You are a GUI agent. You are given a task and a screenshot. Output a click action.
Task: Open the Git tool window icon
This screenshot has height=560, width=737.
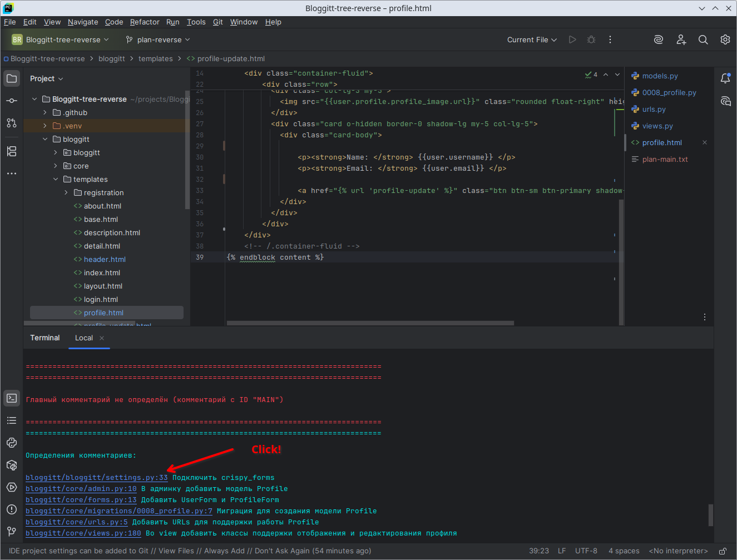tap(12, 532)
